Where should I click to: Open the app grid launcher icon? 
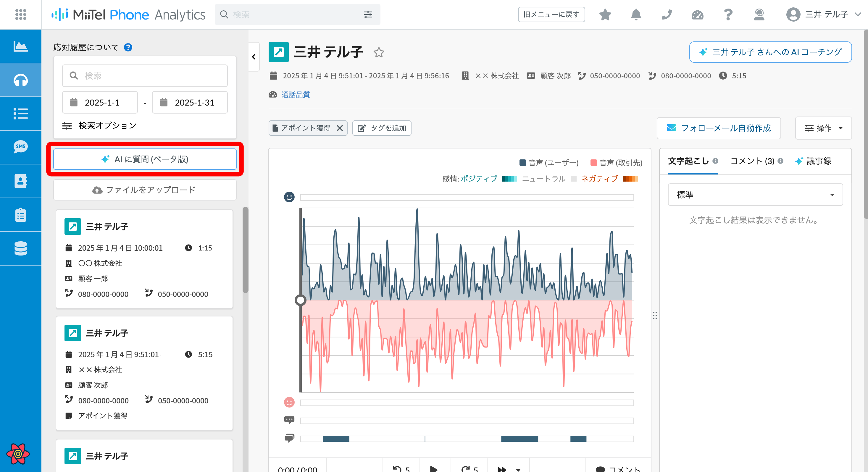(x=20, y=14)
